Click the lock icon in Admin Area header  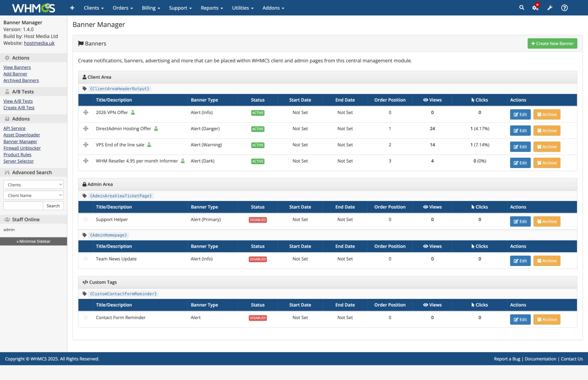[x=84, y=184]
